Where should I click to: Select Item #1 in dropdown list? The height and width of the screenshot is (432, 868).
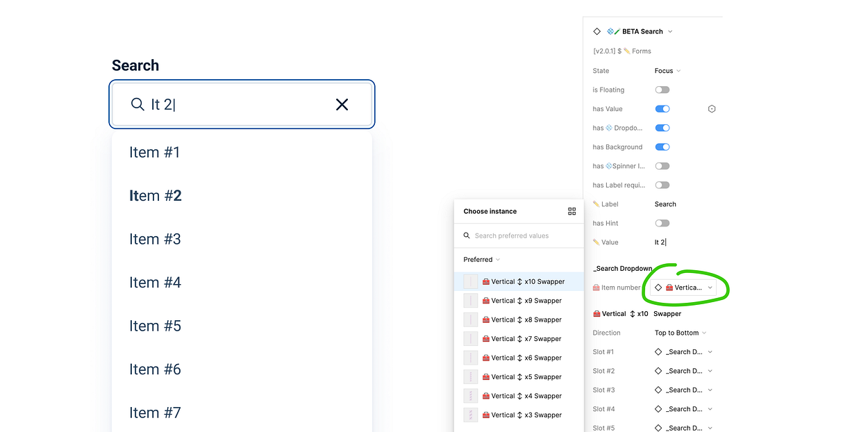coord(242,152)
